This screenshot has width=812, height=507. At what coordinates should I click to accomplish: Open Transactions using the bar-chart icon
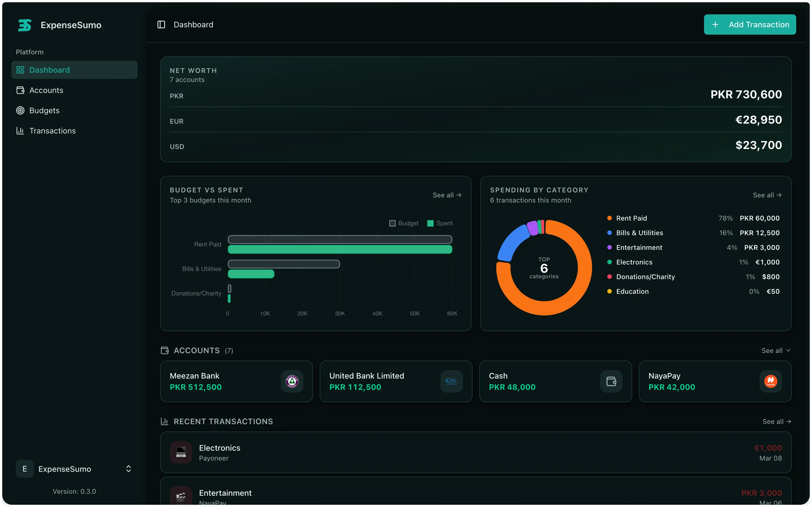pos(20,131)
